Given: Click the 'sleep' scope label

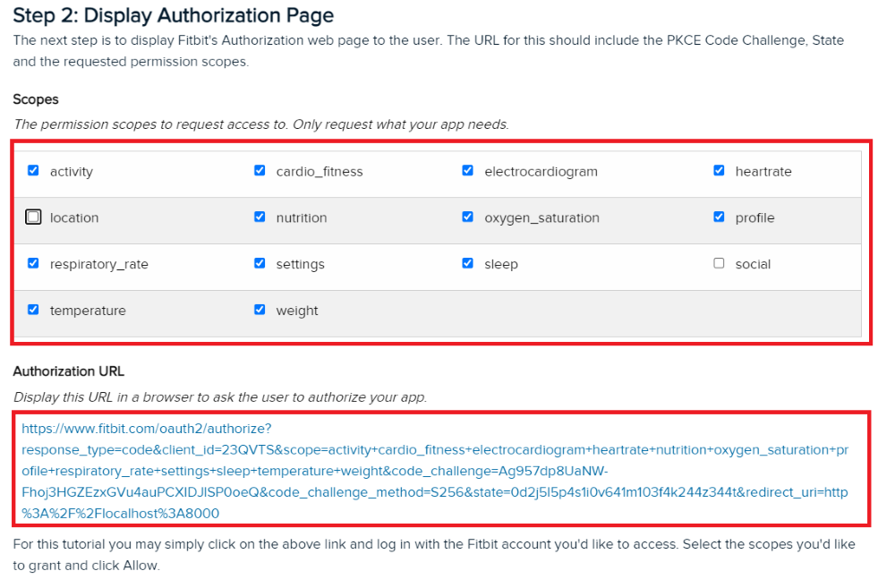Looking at the screenshot, I should point(501,264).
